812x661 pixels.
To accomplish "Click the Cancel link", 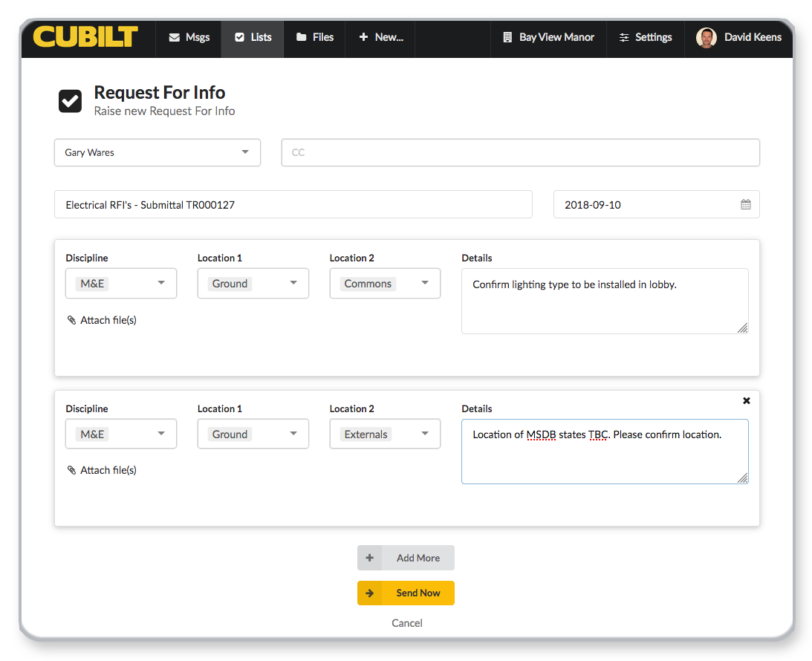I will tap(406, 623).
